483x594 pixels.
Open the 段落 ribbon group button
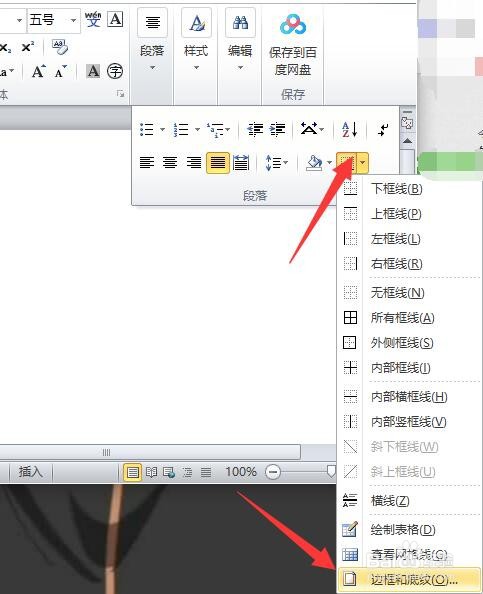(152, 41)
